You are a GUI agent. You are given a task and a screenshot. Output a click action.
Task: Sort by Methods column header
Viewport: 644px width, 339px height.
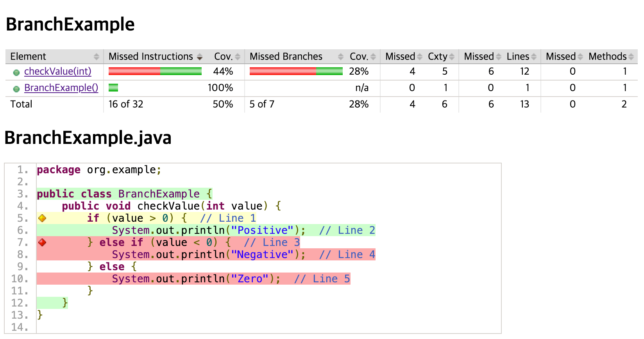click(x=611, y=56)
